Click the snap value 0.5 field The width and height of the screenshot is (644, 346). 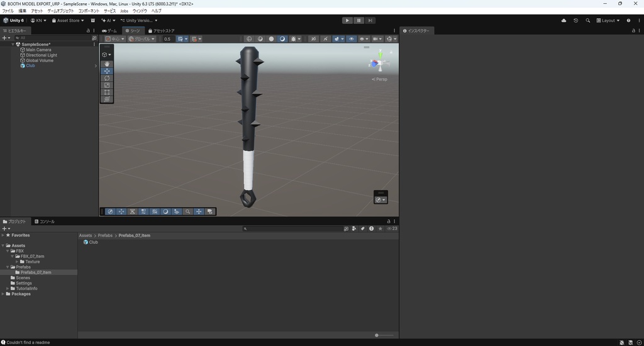[168, 39]
